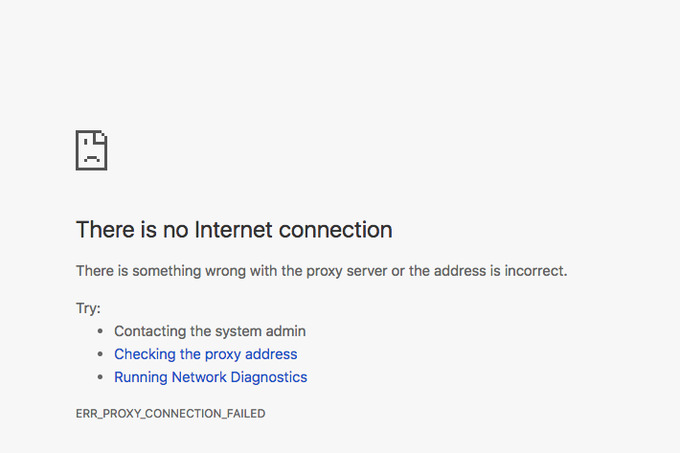Click the folded corner of the error page icon
680x453 pixels.
[102, 136]
